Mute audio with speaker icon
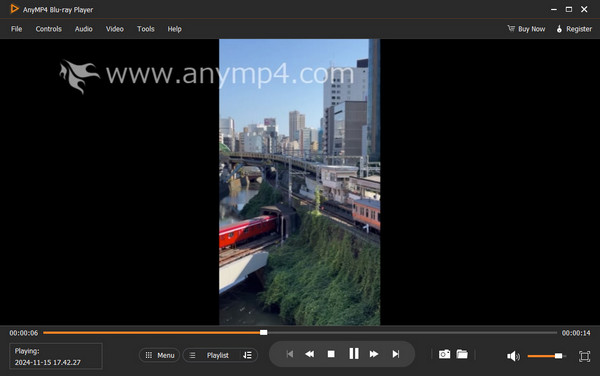This screenshot has height=376, width=600. point(513,356)
